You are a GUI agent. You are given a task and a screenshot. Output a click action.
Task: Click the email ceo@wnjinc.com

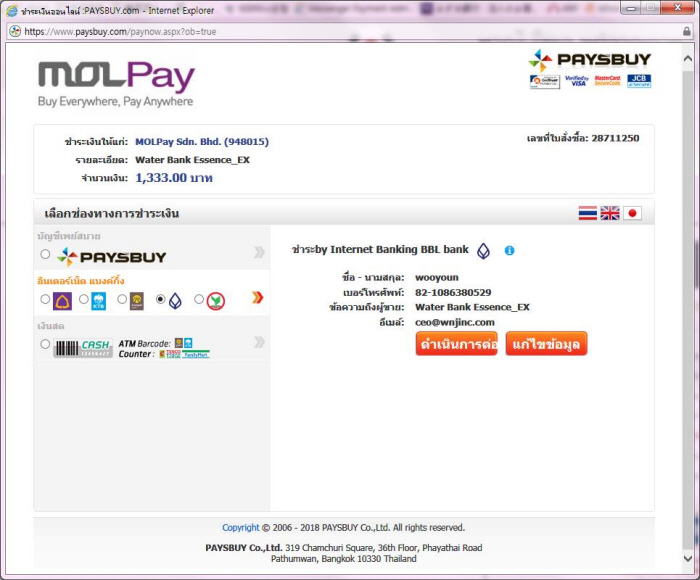tap(455, 322)
